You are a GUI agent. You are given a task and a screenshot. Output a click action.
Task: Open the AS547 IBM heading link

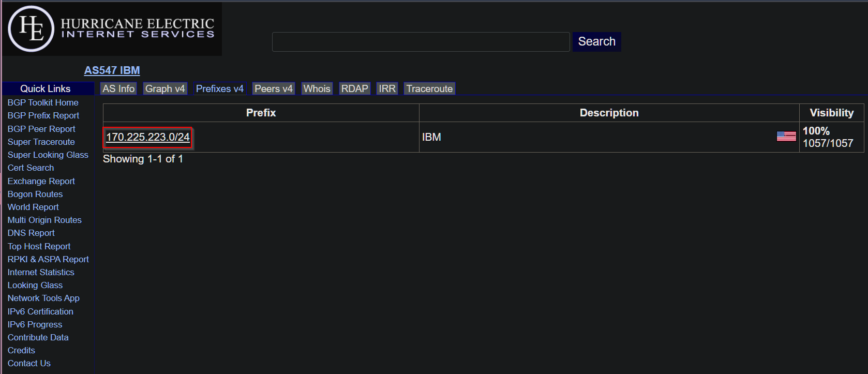(112, 70)
